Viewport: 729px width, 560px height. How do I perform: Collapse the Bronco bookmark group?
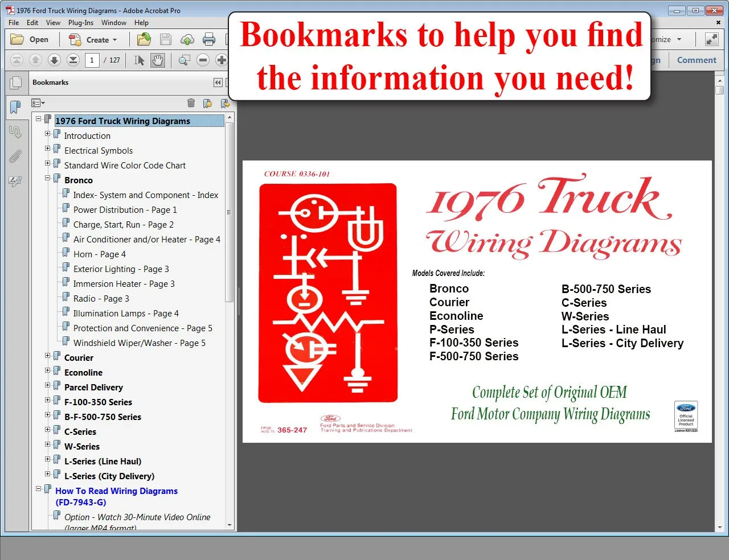pyautogui.click(x=48, y=178)
